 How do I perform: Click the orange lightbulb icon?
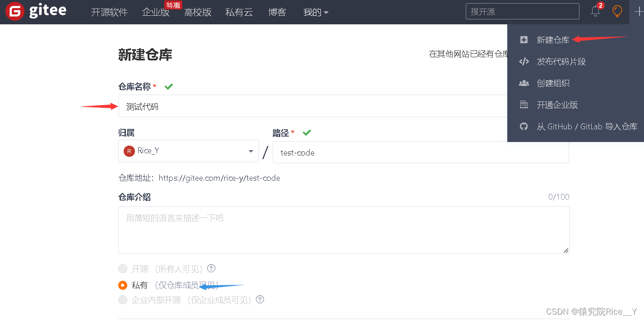617,12
